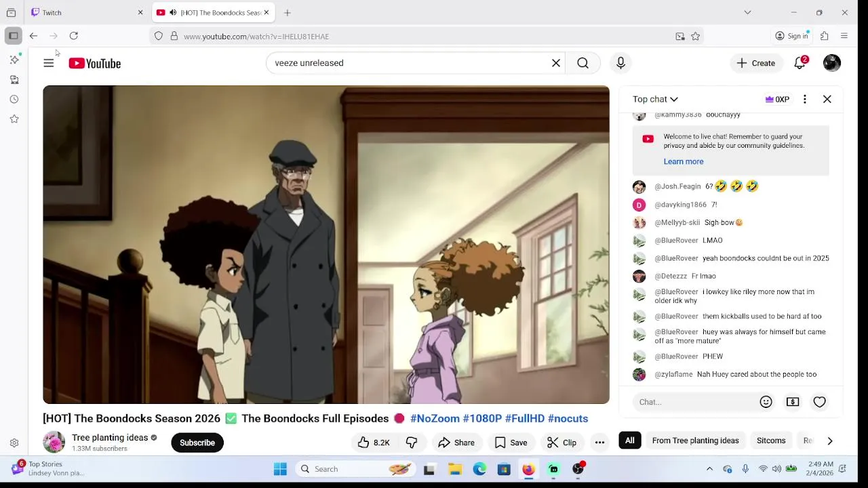Open chat emoji picker

766,402
